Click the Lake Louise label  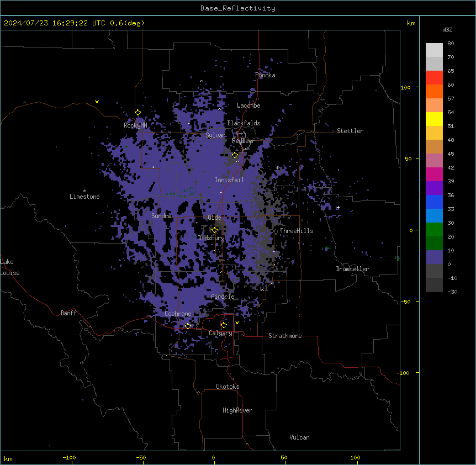(x=10, y=267)
